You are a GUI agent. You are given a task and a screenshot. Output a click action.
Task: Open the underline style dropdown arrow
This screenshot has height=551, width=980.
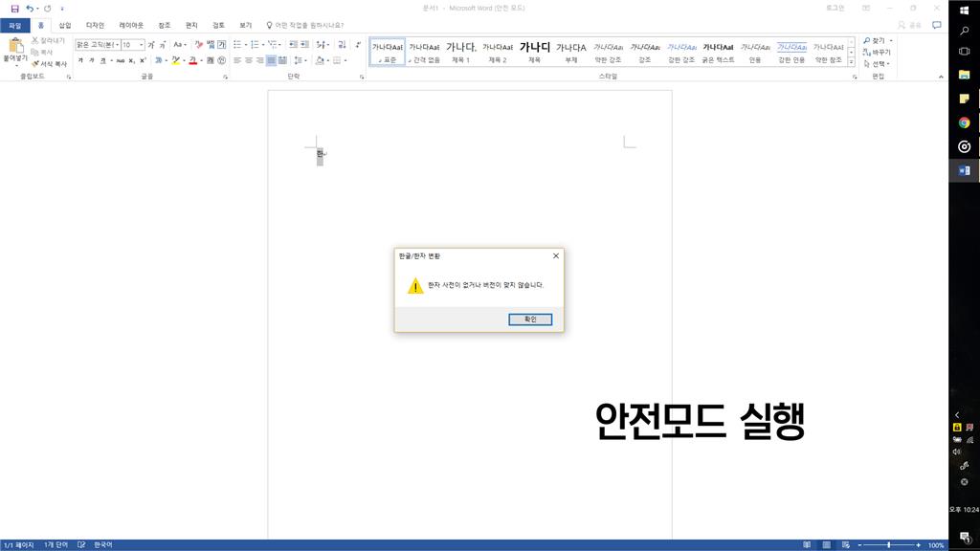click(x=111, y=60)
